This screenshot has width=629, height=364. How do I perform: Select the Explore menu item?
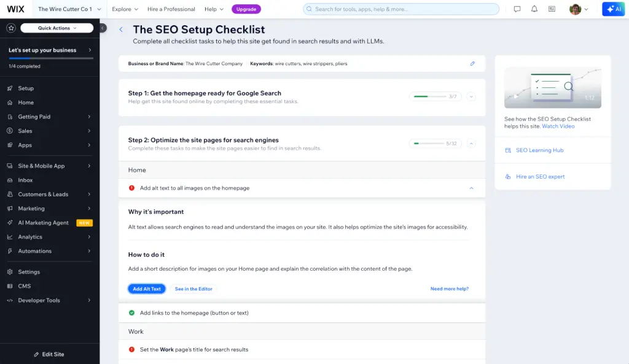122,9
